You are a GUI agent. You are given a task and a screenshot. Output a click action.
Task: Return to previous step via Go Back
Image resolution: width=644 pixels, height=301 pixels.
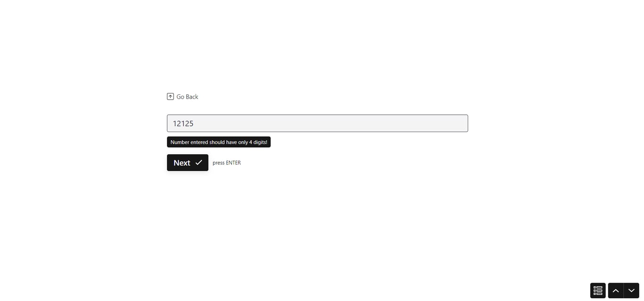tap(182, 97)
